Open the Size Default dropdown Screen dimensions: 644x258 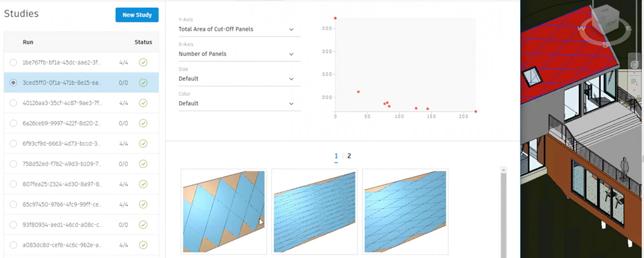(237, 78)
